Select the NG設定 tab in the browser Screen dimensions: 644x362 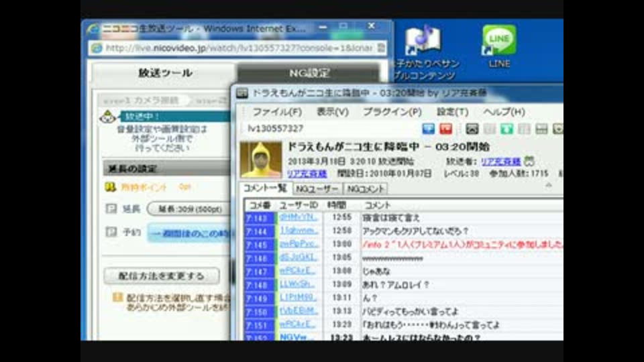click(x=309, y=73)
